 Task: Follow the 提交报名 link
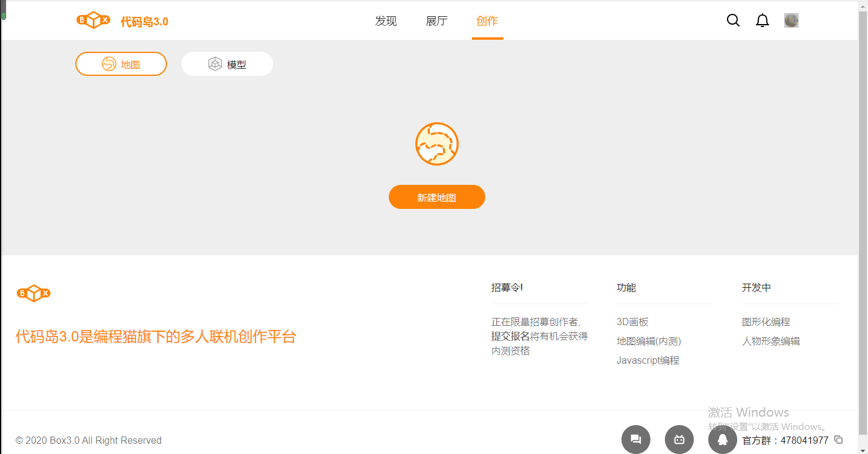point(511,336)
